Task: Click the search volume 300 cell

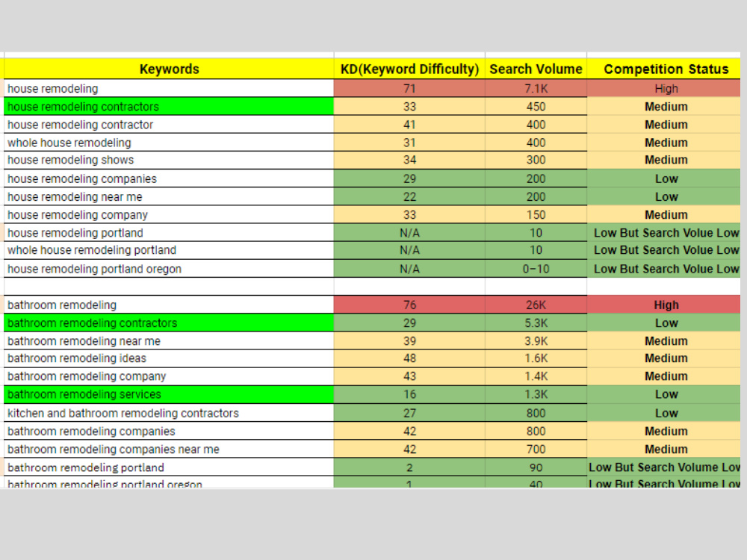Action: point(536,160)
